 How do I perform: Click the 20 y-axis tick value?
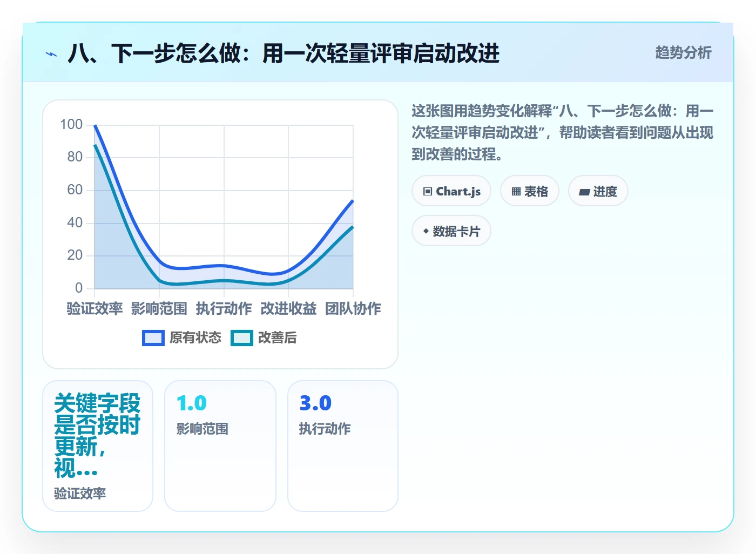75,255
